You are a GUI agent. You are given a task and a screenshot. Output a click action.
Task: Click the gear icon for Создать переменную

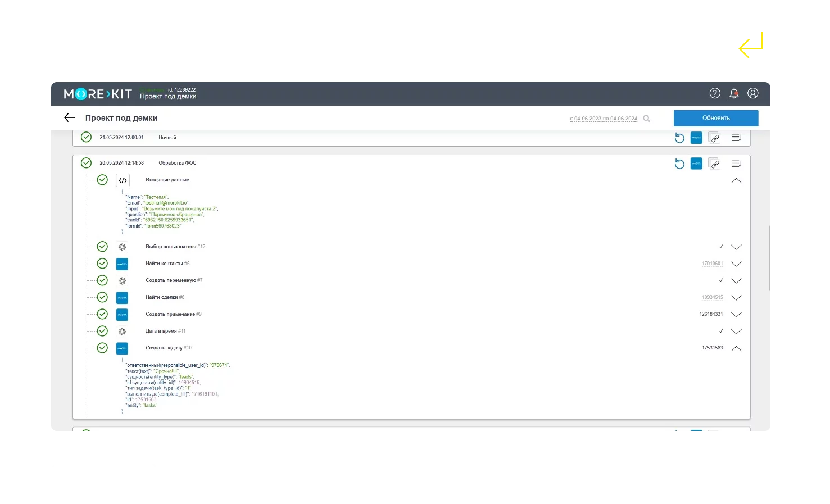click(x=122, y=280)
